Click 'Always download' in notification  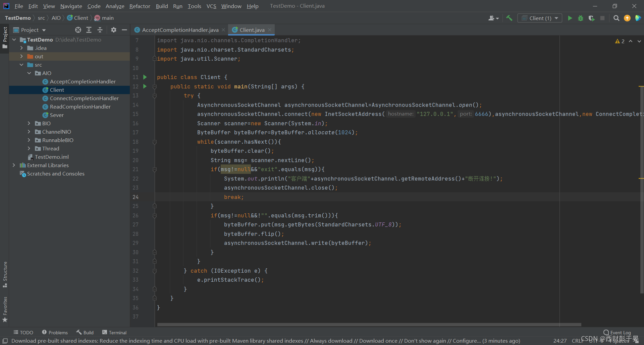(x=331, y=341)
